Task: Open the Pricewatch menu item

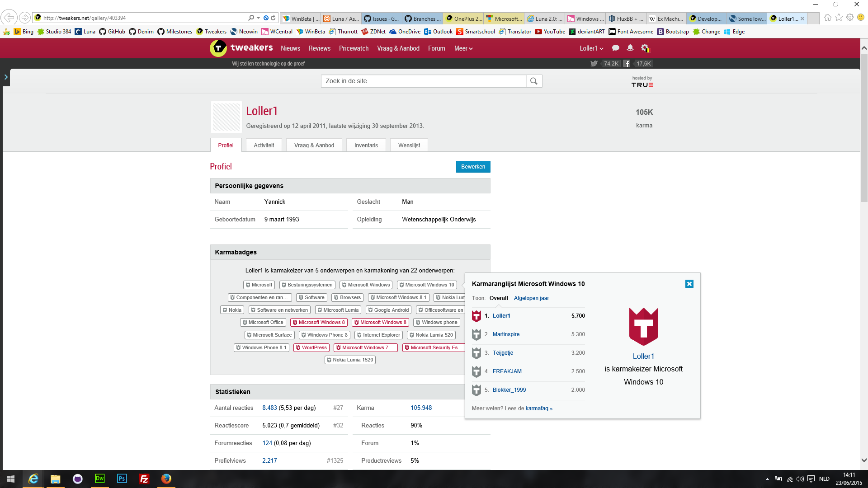Action: pyautogui.click(x=354, y=48)
